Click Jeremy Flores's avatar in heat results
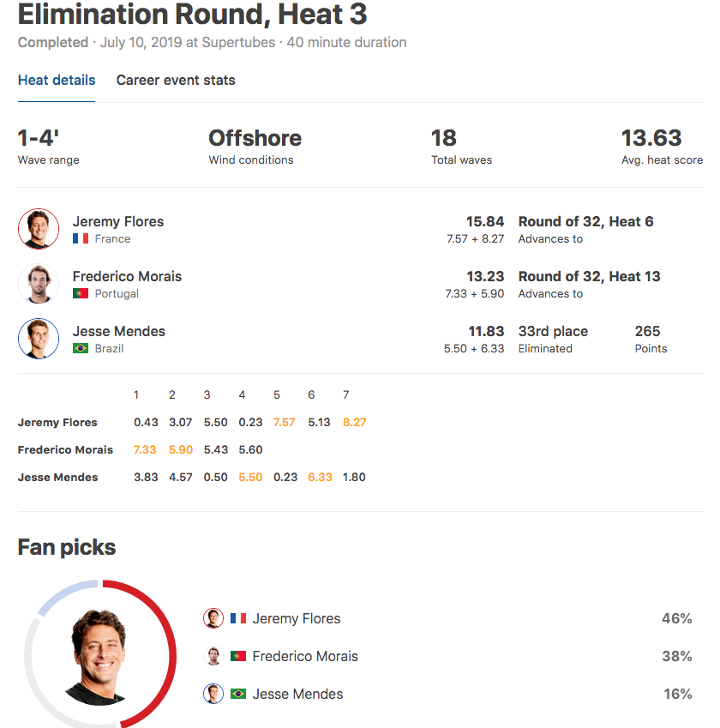This screenshot has height=728, width=720. [39, 229]
